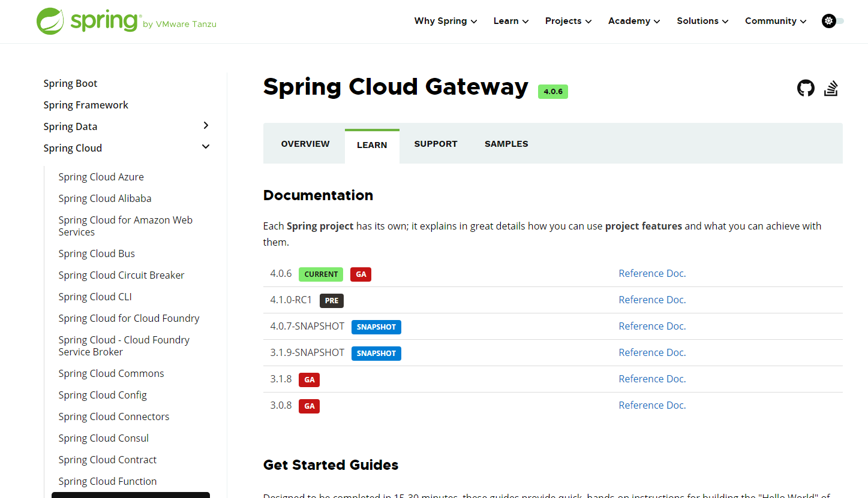Screen dimensions: 868x498
Task: Click the Get Started Guides heading
Action: [x=331, y=465]
